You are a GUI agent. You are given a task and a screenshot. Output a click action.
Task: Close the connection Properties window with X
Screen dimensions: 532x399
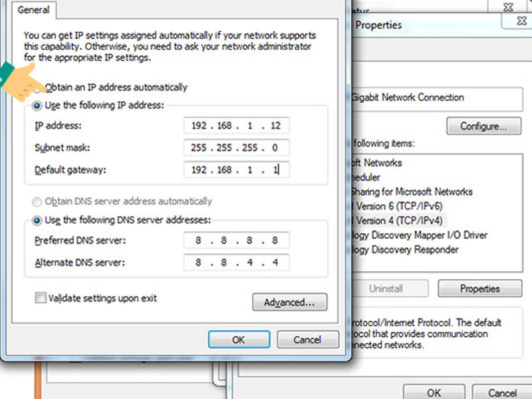click(522, 21)
